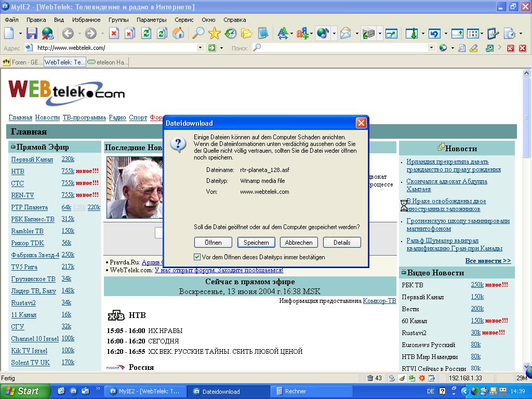532x399 pixels.
Task: Click the save floppy disk icon
Action: coord(32,33)
